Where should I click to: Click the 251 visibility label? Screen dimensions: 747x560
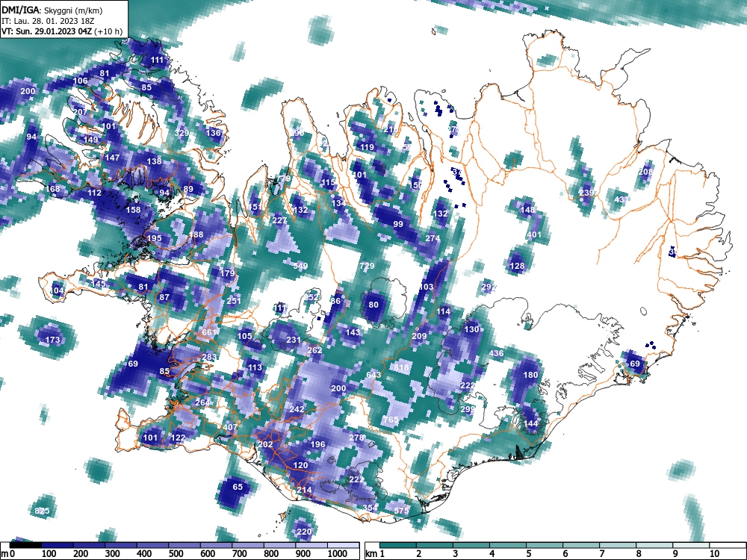point(234,300)
